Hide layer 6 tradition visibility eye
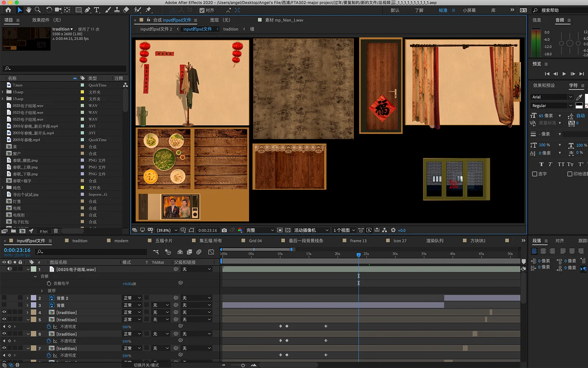Viewport: 588px width, 368px height. click(4, 334)
